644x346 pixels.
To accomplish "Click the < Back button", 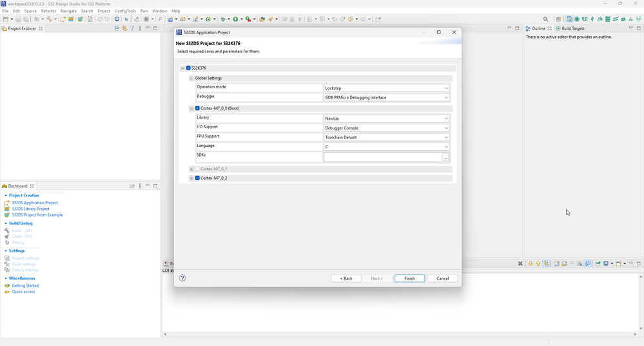I will point(346,278).
